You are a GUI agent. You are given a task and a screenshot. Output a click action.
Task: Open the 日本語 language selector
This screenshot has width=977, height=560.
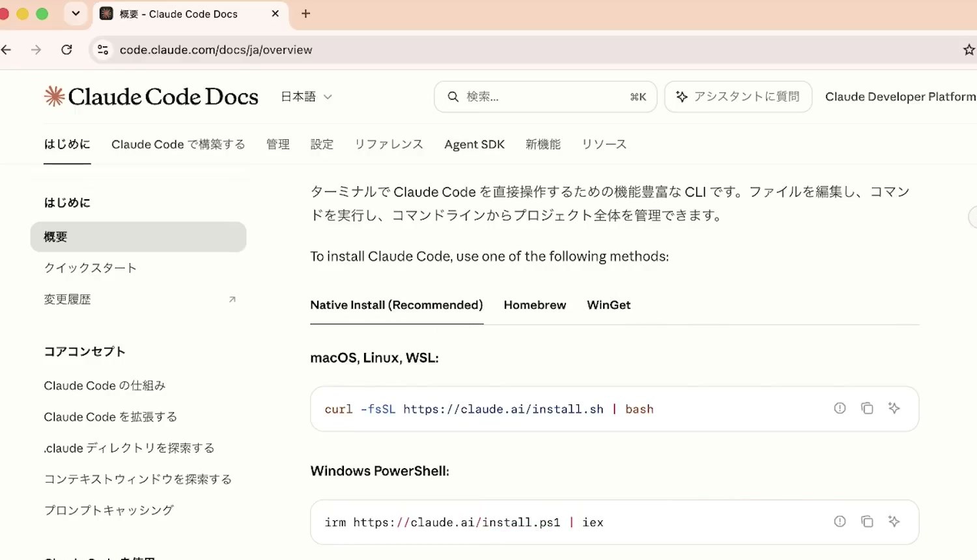[x=307, y=96]
